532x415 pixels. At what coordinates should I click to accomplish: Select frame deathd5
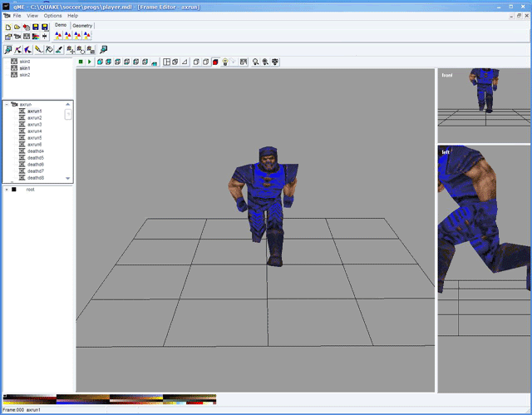[35, 158]
